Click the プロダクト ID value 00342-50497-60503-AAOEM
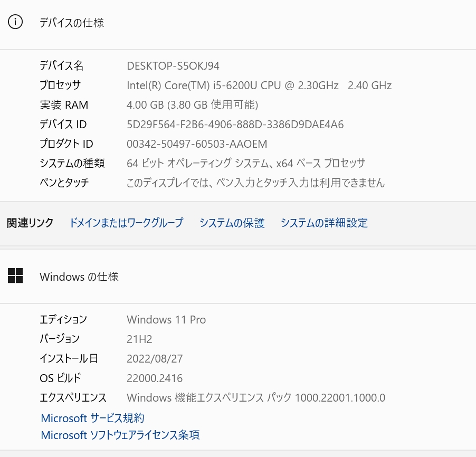The width and height of the screenshot is (476, 457). coord(197,144)
